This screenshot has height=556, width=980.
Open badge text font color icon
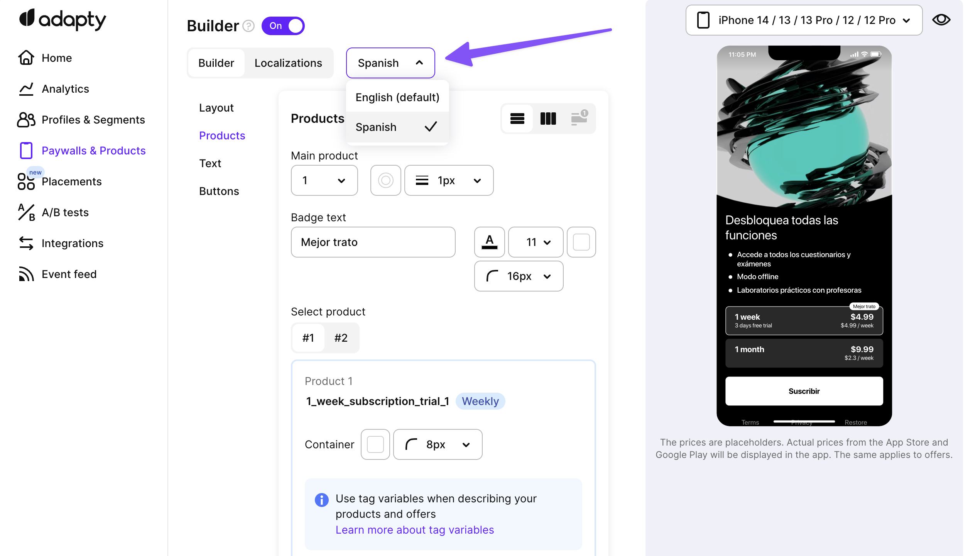(x=489, y=242)
